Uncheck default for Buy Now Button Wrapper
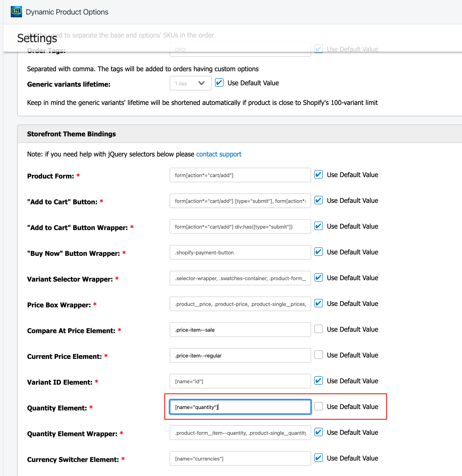 click(318, 252)
